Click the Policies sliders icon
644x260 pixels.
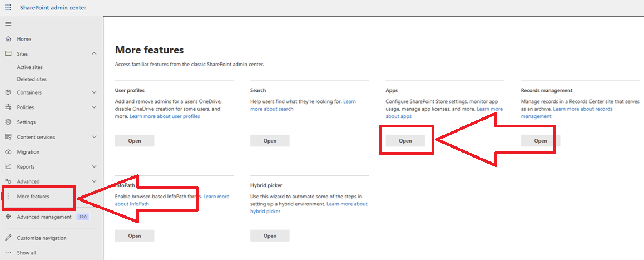[x=8, y=107]
